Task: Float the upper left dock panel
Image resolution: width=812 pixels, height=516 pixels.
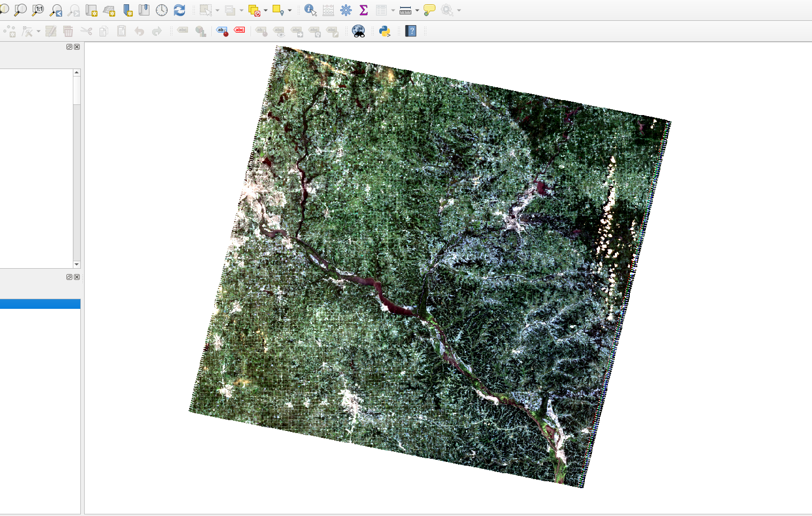Action: (x=69, y=47)
